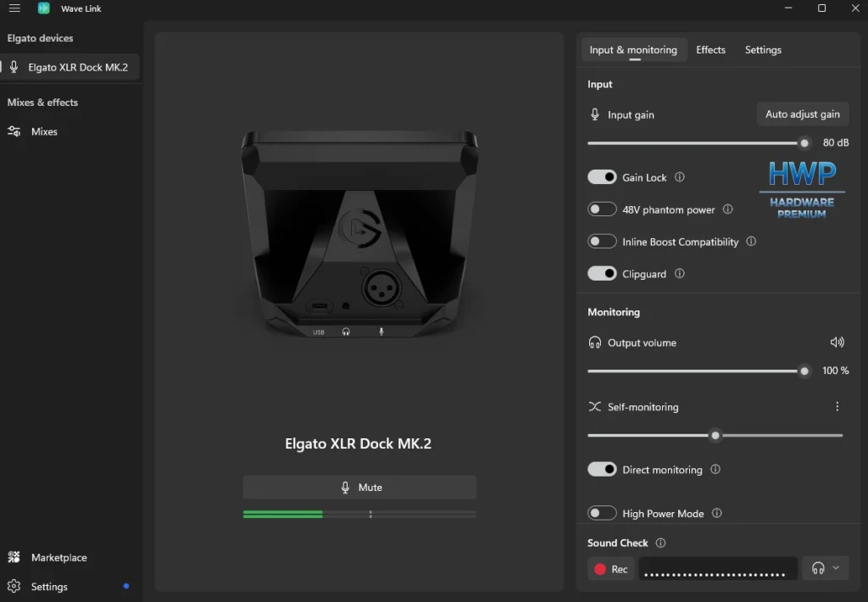The width and height of the screenshot is (868, 602).
Task: Show 48V phantom power info icon
Action: click(728, 209)
